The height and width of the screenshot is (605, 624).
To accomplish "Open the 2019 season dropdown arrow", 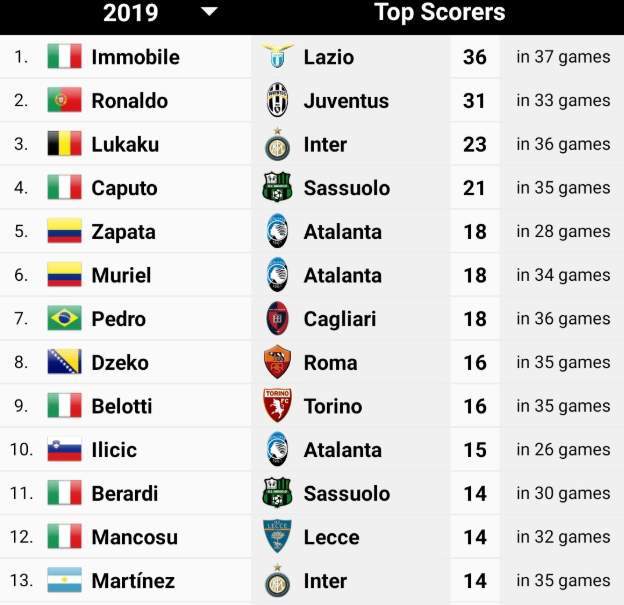I will click(209, 12).
